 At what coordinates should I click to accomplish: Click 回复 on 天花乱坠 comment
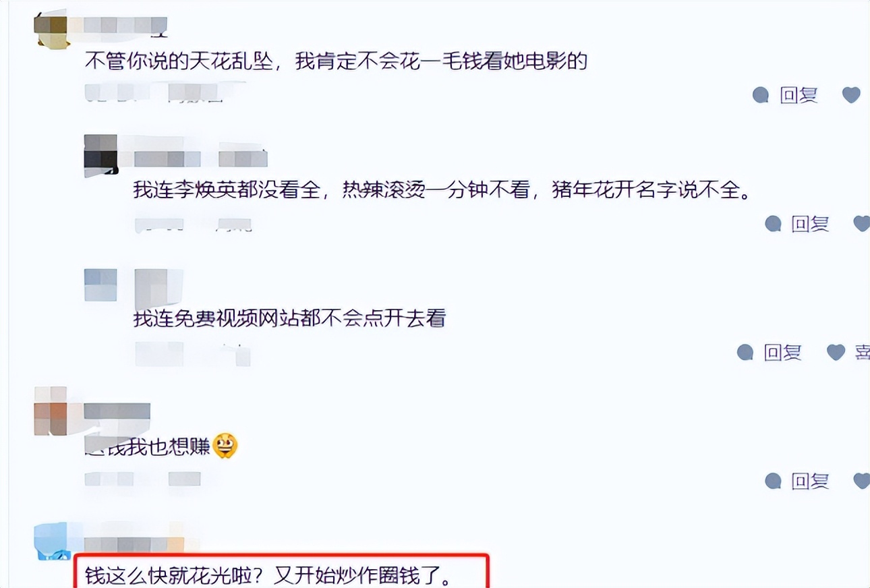[x=799, y=95]
